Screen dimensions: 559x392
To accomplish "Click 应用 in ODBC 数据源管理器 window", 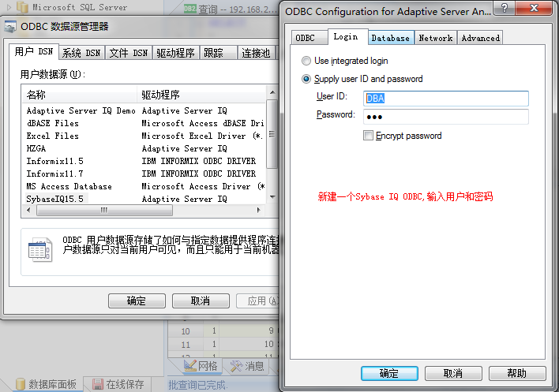I will [257, 301].
